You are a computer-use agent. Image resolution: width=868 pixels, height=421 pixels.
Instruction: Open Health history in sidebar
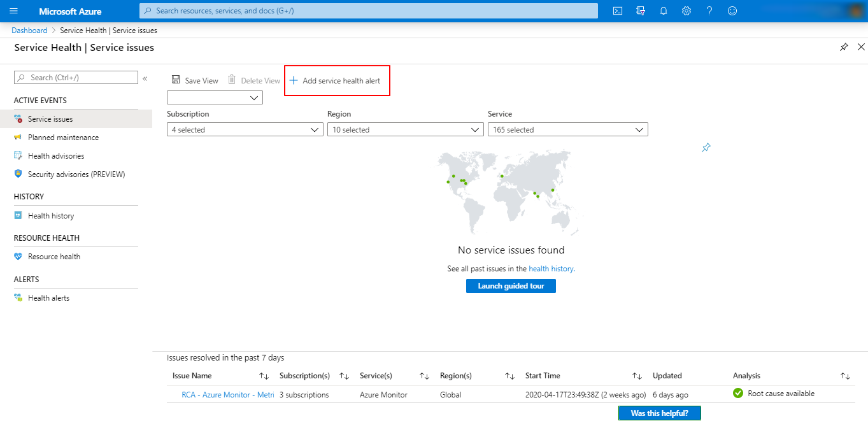pos(51,216)
